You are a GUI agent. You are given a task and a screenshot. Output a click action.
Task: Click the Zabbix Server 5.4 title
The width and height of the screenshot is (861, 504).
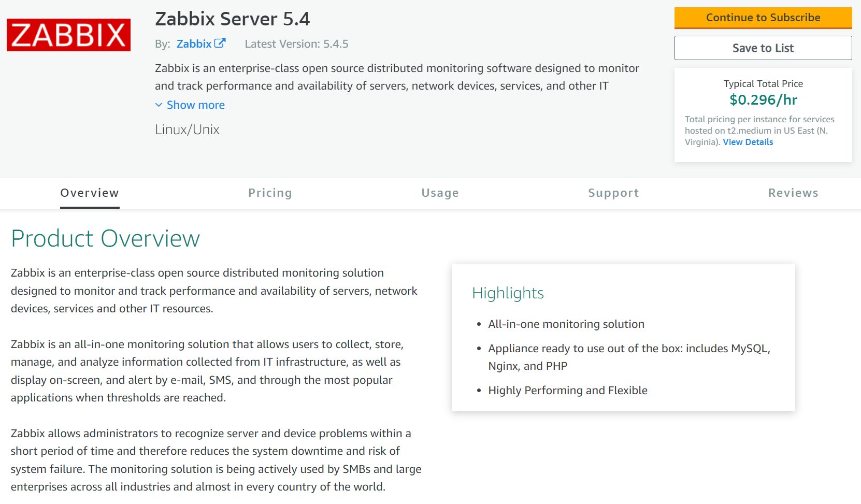coord(233,19)
